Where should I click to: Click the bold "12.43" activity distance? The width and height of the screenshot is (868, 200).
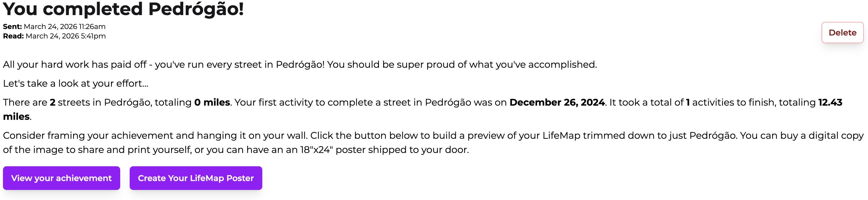pos(830,102)
